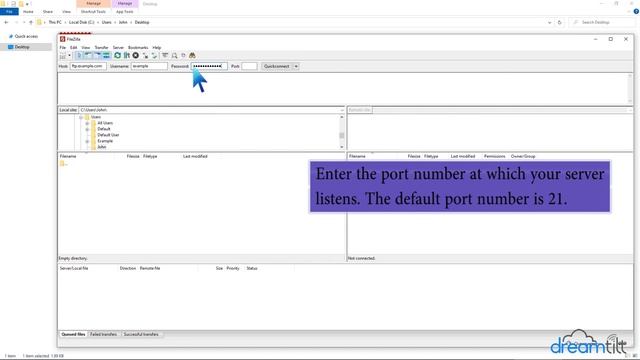640x360 pixels.
Task: Click local tree scrollbar up arrow
Action: [x=342, y=117]
